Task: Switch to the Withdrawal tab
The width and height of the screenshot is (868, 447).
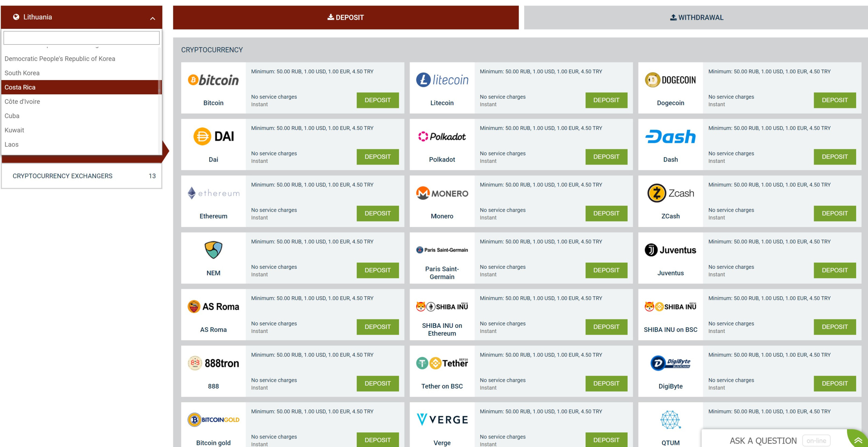Action: coord(696,17)
